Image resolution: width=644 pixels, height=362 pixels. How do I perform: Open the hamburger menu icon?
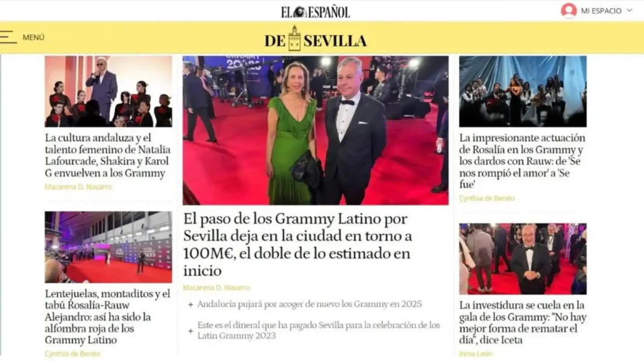[8, 37]
